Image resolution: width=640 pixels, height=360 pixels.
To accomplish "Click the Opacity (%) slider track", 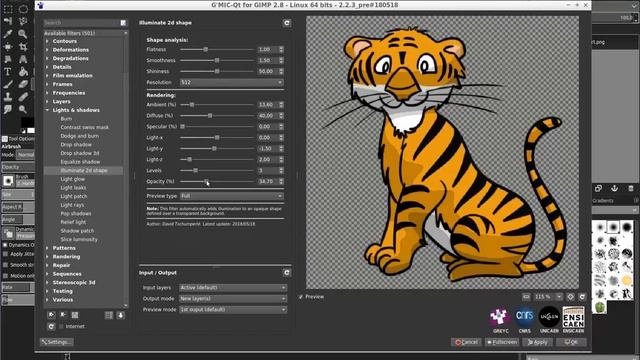I will [217, 182].
